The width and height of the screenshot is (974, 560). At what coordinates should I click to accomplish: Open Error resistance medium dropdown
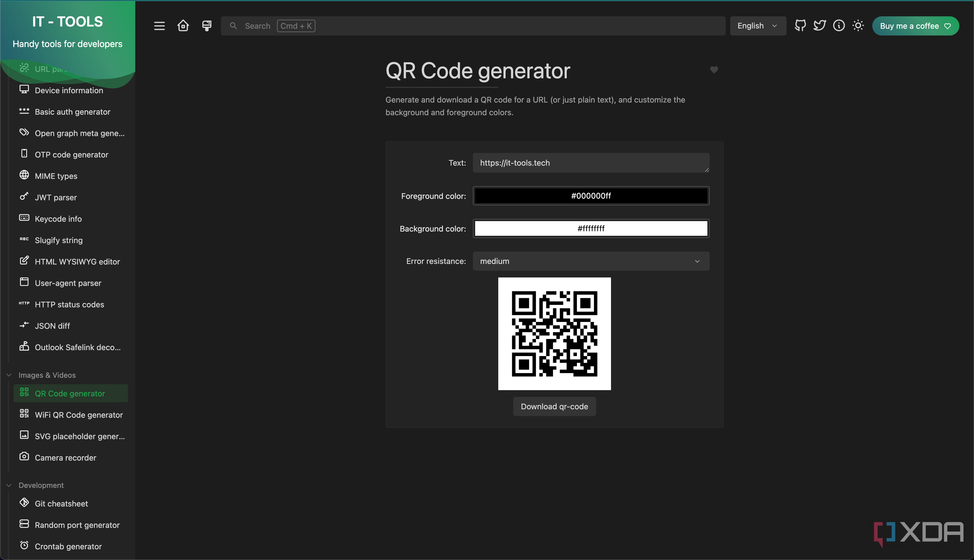pyautogui.click(x=591, y=261)
